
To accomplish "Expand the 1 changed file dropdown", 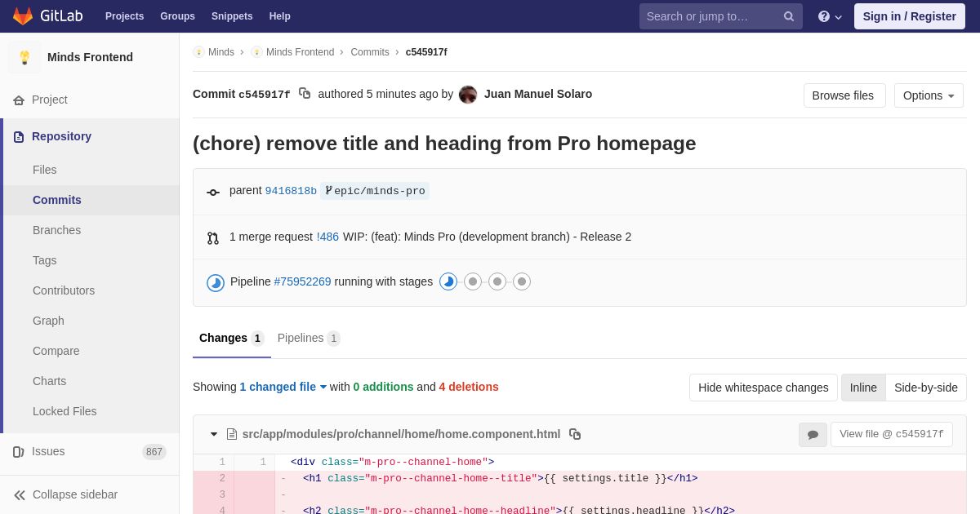I will 283,387.
